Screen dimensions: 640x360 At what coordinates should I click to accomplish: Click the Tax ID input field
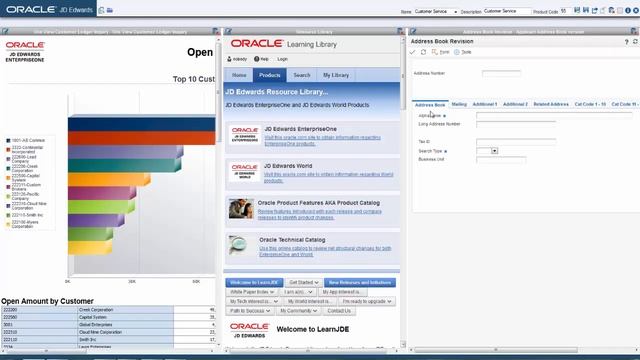click(516, 142)
